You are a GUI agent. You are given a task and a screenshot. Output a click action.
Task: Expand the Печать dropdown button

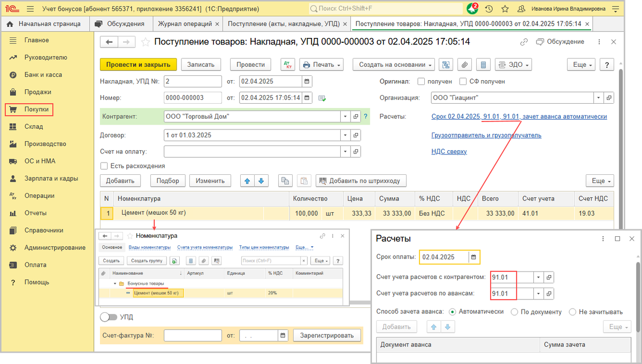(x=322, y=65)
